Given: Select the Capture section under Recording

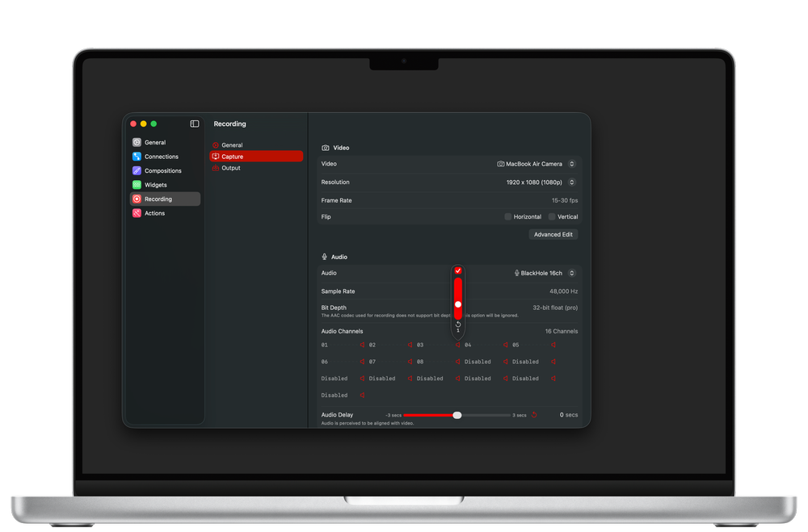Looking at the screenshot, I should [x=256, y=157].
